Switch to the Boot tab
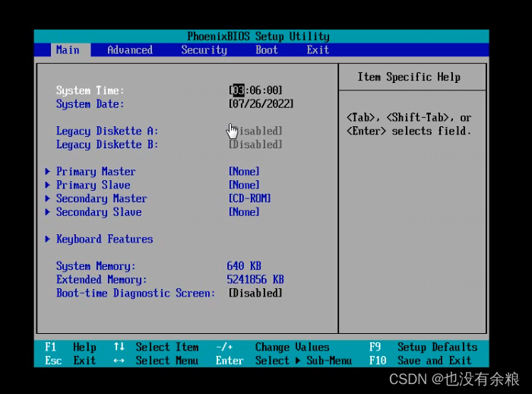The image size is (532, 394). (x=267, y=50)
